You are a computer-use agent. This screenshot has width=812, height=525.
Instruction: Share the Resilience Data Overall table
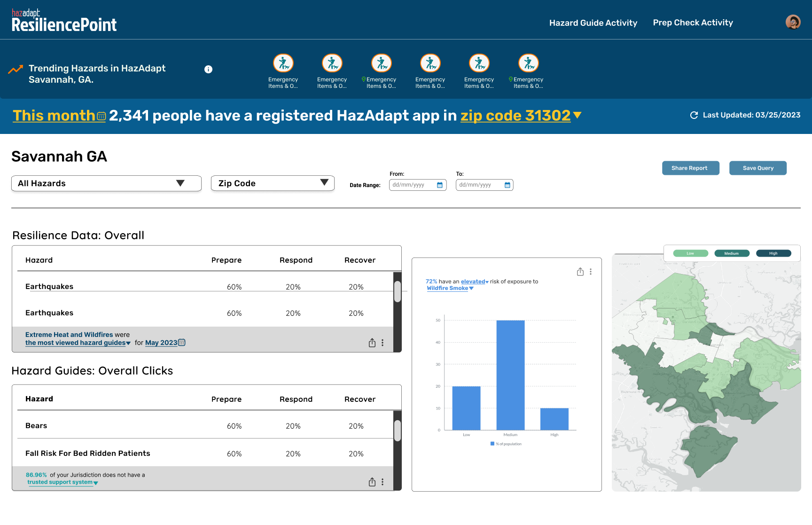pos(372,343)
